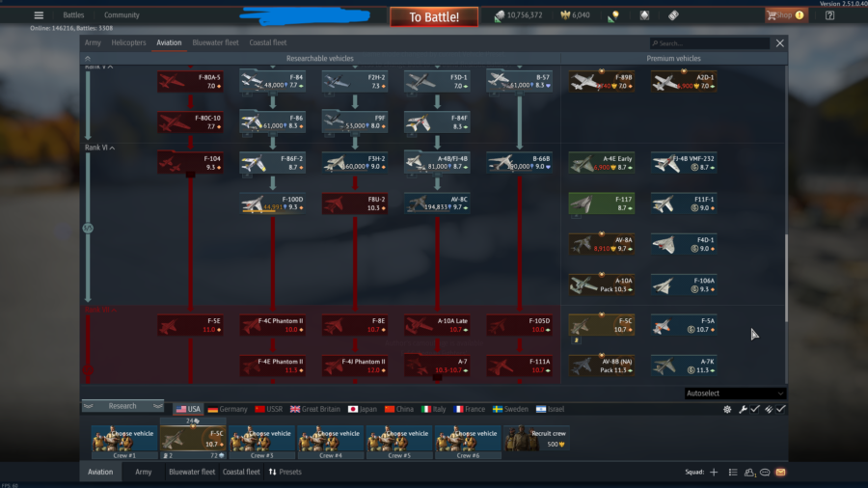Click the help question mark icon
This screenshot has width=868, height=488.
point(829,15)
